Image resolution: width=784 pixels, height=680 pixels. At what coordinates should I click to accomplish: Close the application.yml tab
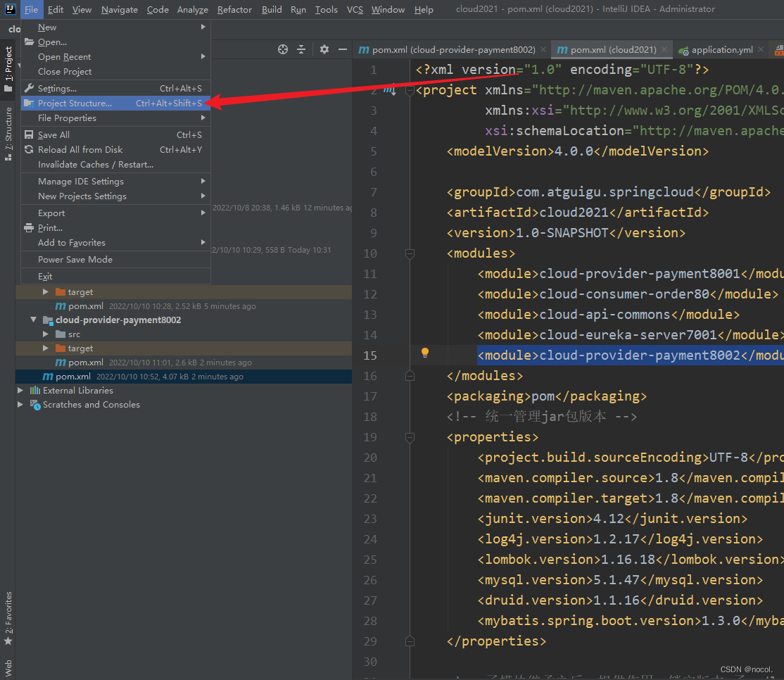point(761,49)
